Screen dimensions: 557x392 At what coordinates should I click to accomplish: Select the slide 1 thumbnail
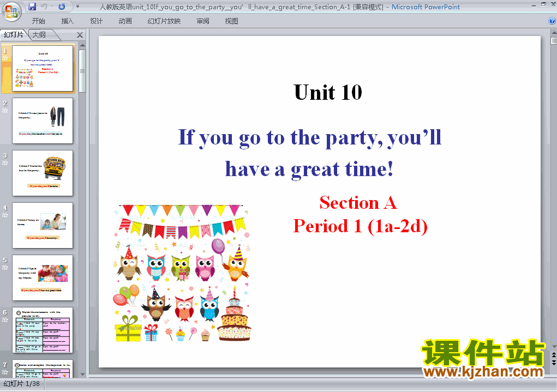coord(43,68)
